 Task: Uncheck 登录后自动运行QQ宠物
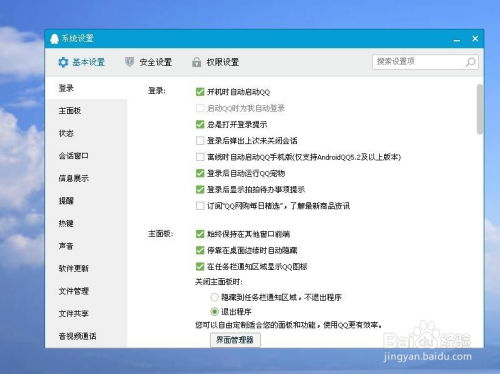pos(200,173)
